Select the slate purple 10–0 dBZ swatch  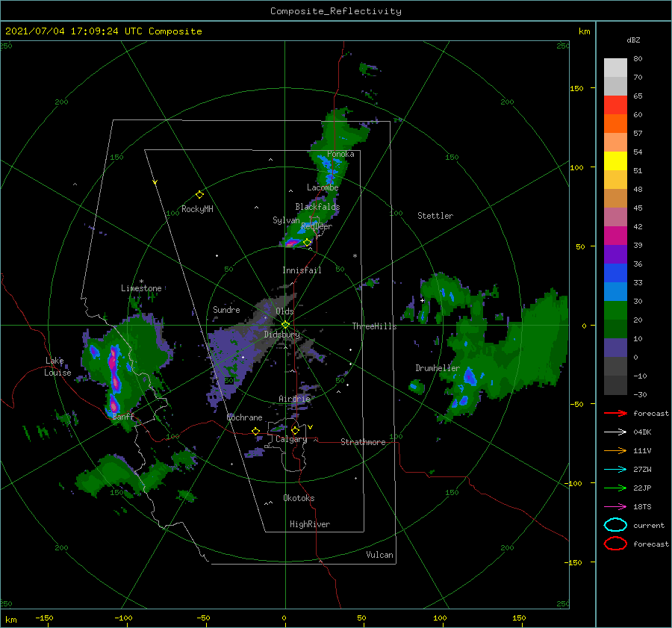[x=615, y=347]
